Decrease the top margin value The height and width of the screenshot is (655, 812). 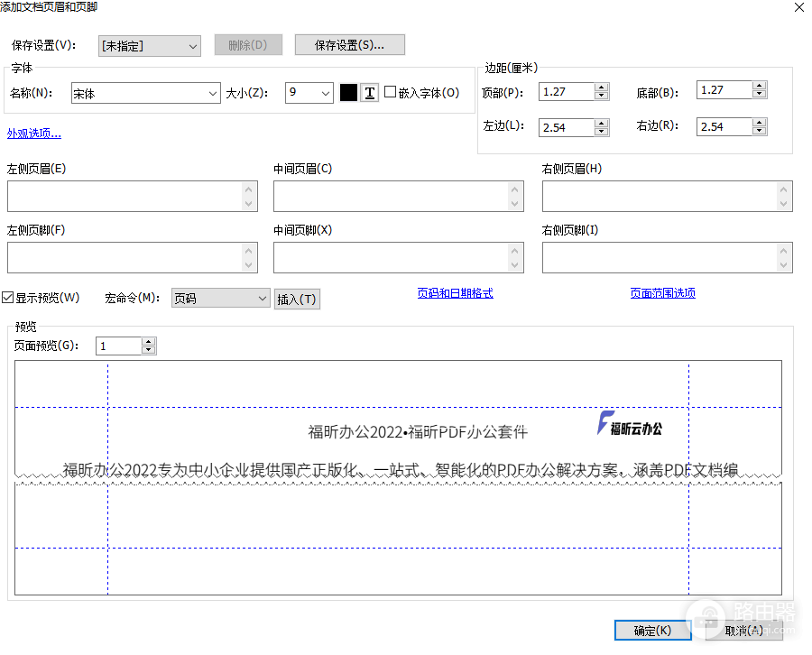pyautogui.click(x=601, y=97)
